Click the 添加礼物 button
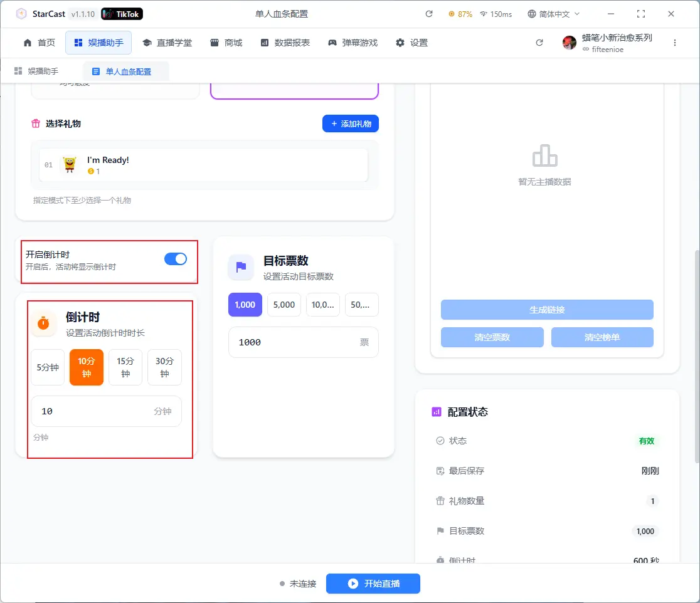 [x=351, y=123]
